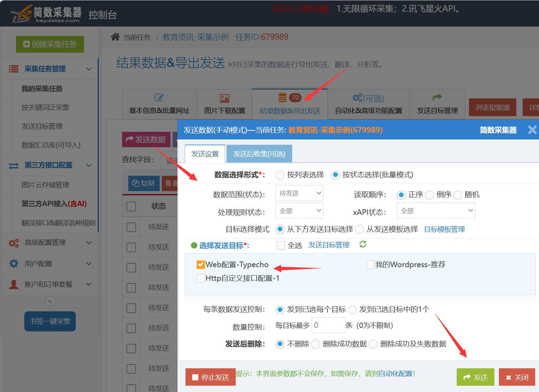Click the 第三方接口配置 arrows icon
539x392 pixels.
click(x=14, y=166)
